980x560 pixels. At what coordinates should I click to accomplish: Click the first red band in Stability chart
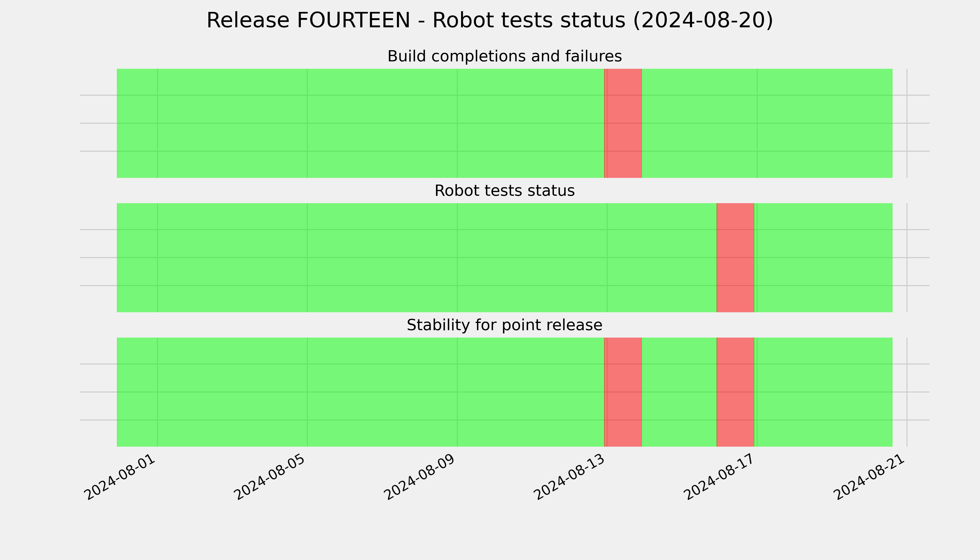tap(623, 392)
